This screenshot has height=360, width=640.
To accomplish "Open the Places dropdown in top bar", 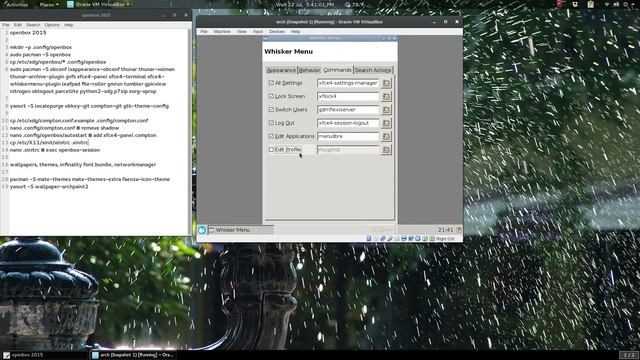I will click(x=49, y=4).
